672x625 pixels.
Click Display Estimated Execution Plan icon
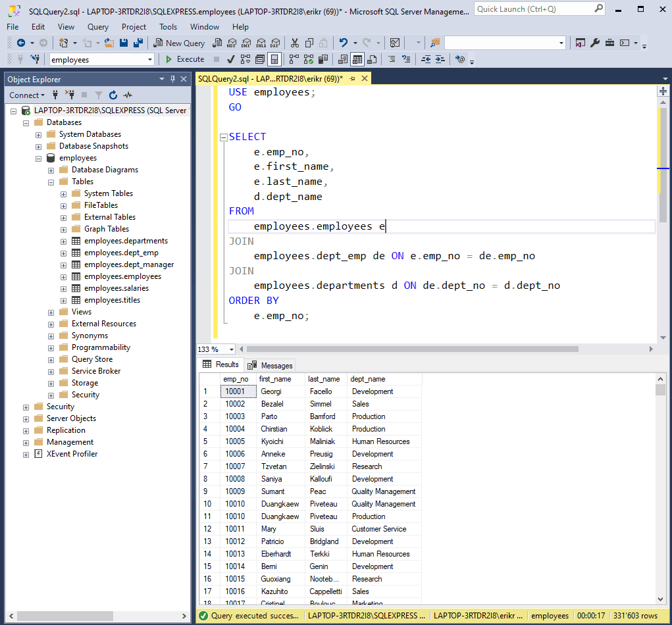pos(245,59)
